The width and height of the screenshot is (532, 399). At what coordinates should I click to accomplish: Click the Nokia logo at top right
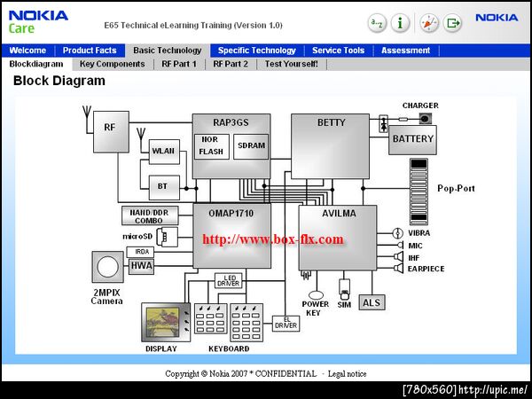[497, 18]
